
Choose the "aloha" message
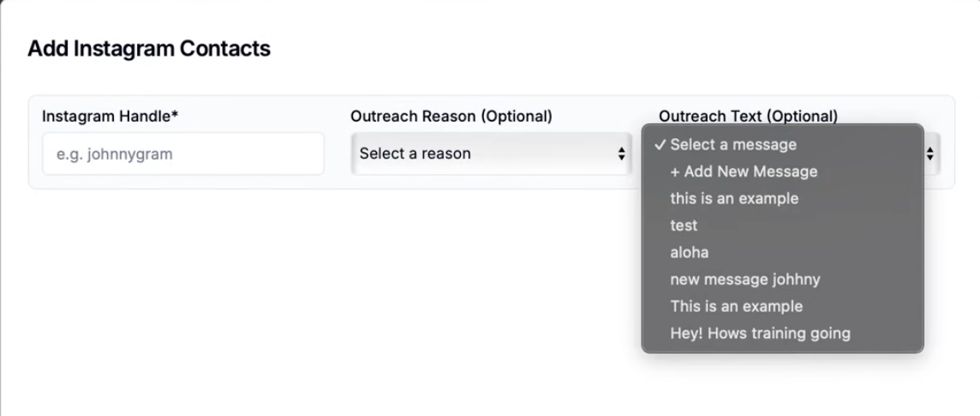(690, 253)
